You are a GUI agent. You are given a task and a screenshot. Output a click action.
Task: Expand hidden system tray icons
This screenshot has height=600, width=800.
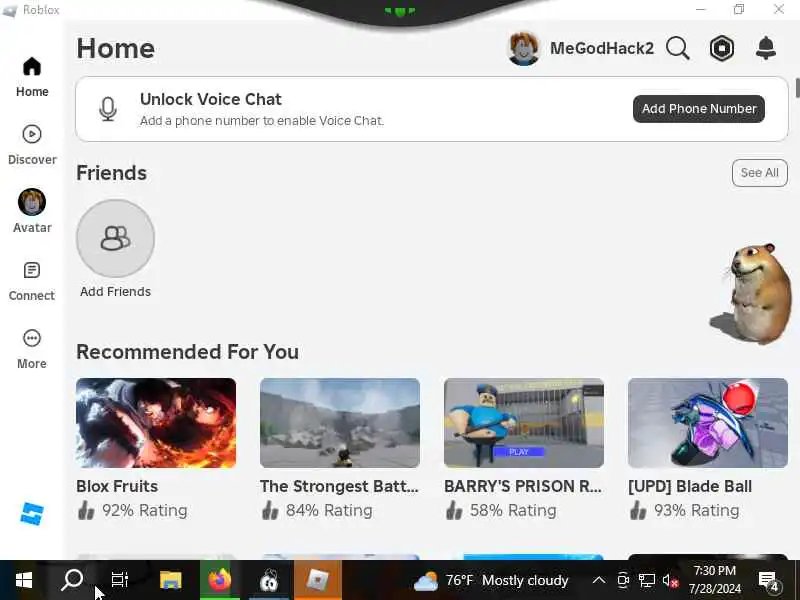598,580
